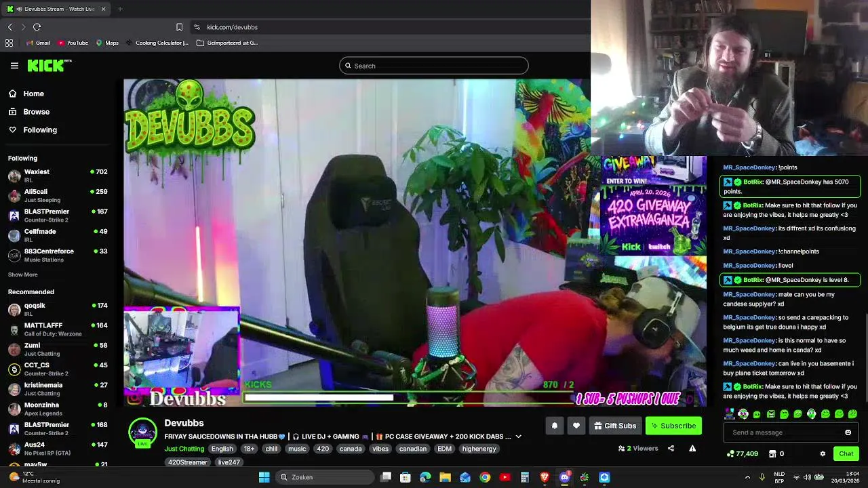Screen dimensions: 868x488
Task: Open Chrome from the taskbar
Action: pyautogui.click(x=485, y=477)
